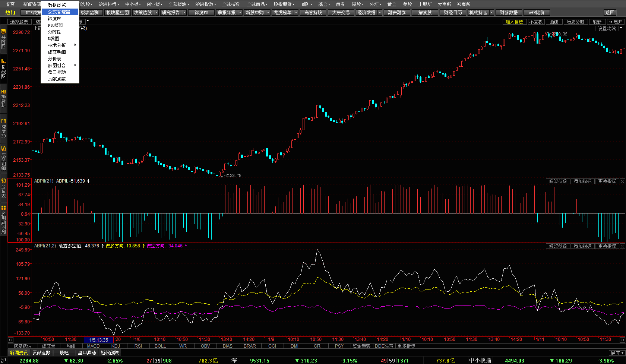Viewport: 626px width, 364px height.
Task: Switch to MACD indicator tab
Action: [93, 346]
